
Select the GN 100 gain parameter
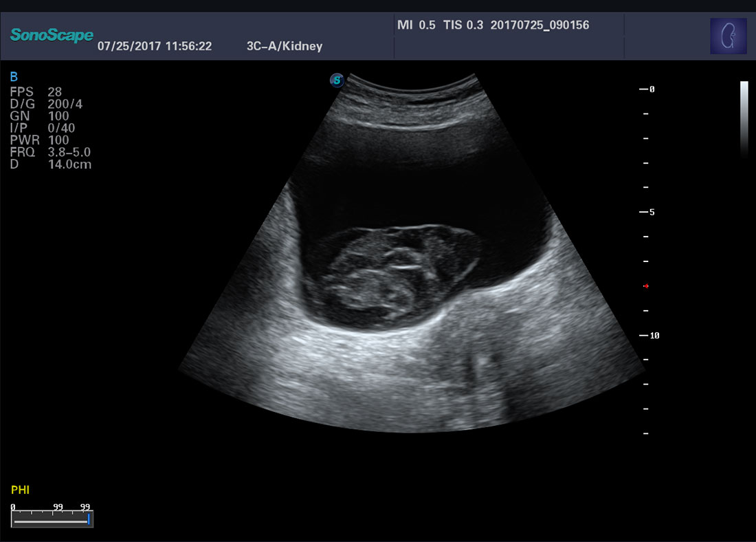click(39, 116)
